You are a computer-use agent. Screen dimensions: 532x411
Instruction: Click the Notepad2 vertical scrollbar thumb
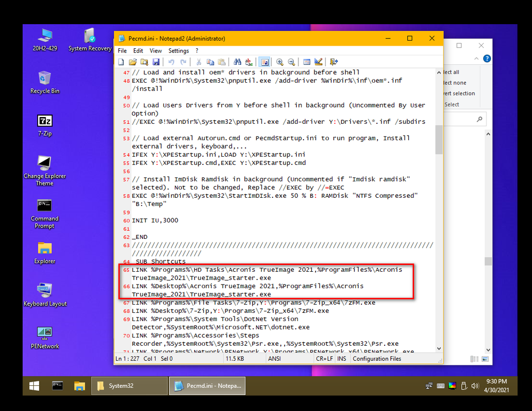[x=439, y=140]
